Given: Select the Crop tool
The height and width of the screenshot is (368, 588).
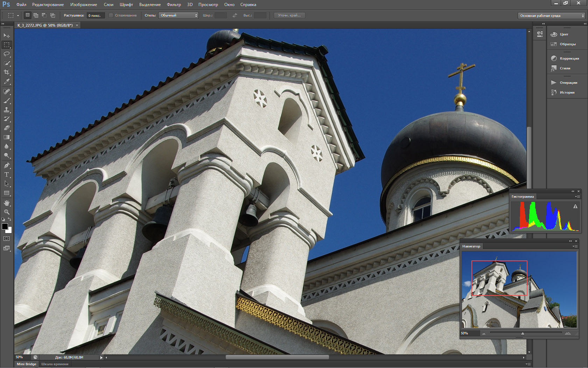Looking at the screenshot, I should 7,72.
